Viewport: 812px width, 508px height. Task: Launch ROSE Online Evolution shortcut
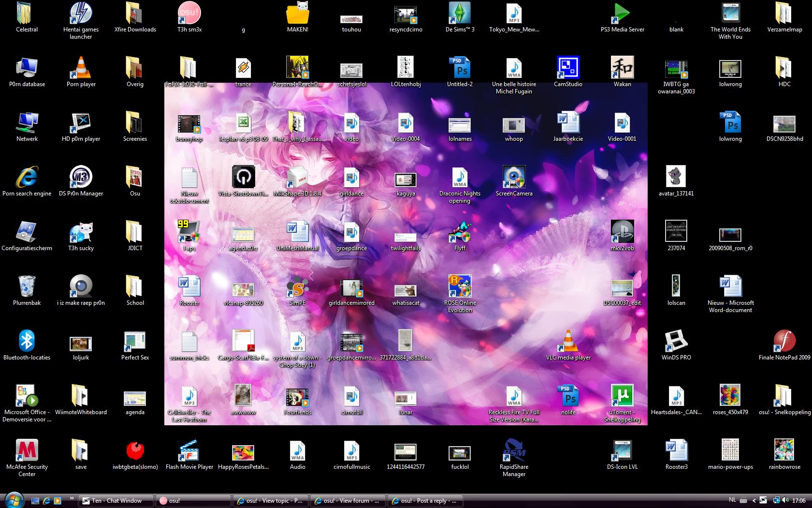460,295
